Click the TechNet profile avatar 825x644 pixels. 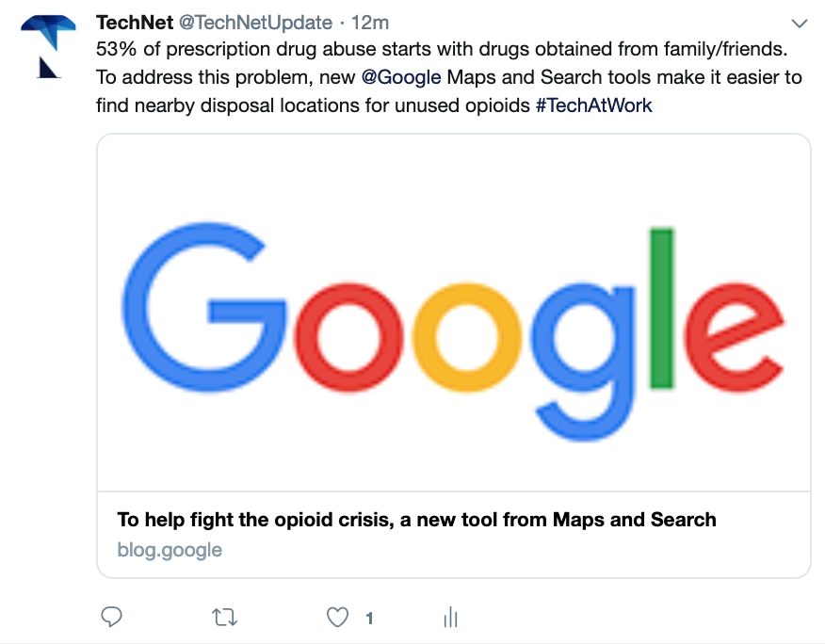(48, 47)
